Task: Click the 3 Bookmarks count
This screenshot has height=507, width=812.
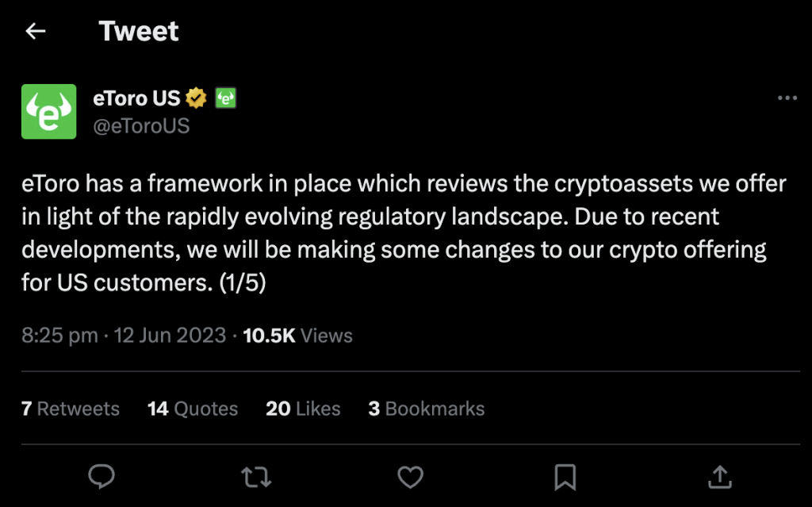Action: (x=427, y=409)
